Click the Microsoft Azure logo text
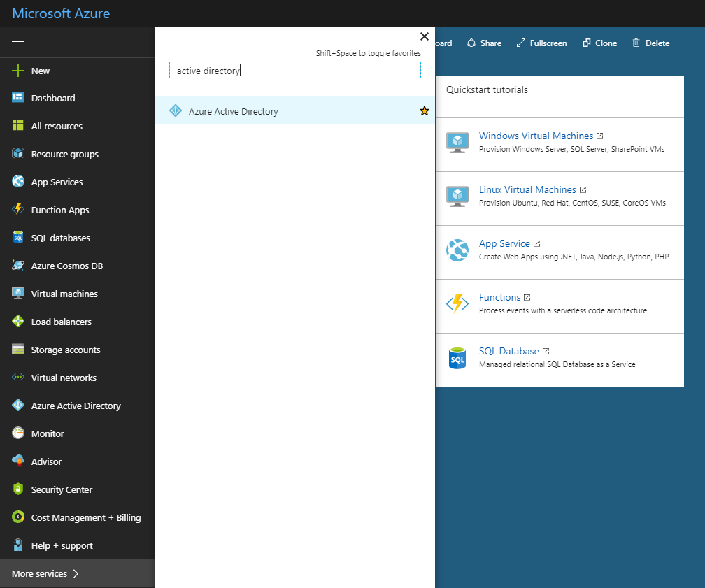The image size is (705, 588). (61, 13)
